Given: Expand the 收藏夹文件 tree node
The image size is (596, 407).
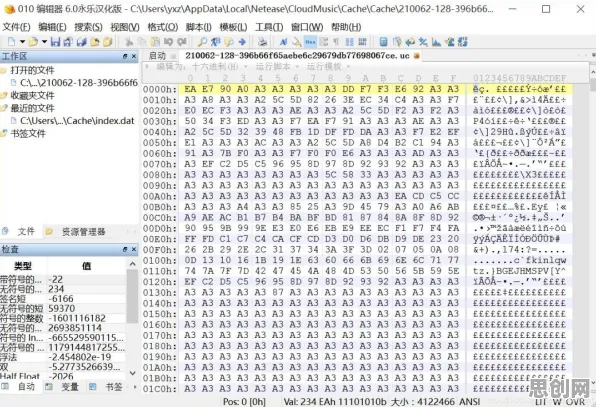Looking at the screenshot, I should point(28,95).
